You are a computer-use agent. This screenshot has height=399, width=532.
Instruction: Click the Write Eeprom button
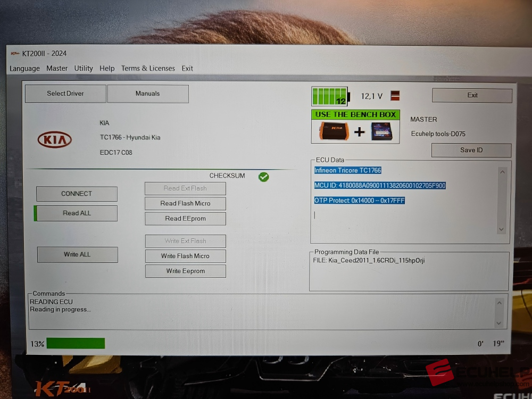coord(185,271)
